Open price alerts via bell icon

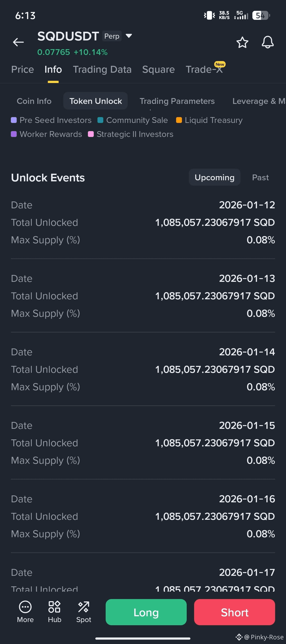[268, 42]
